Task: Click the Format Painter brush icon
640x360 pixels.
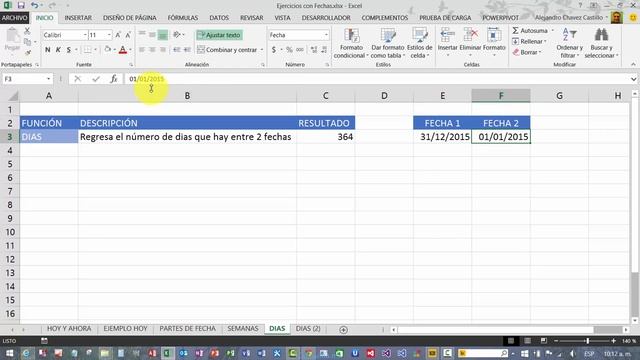Action: [28, 52]
